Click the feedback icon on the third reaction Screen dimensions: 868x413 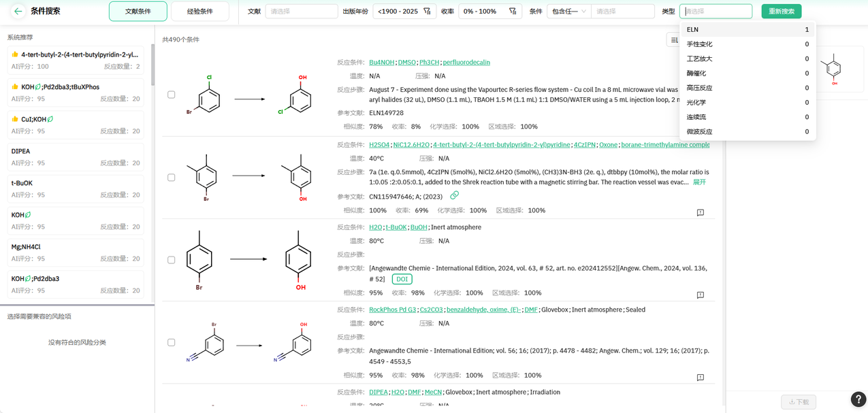[700, 295]
